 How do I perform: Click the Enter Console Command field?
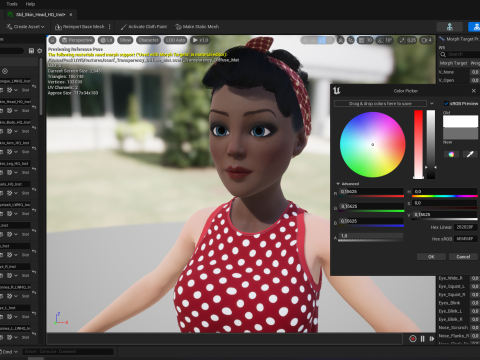pyautogui.click(x=68, y=351)
